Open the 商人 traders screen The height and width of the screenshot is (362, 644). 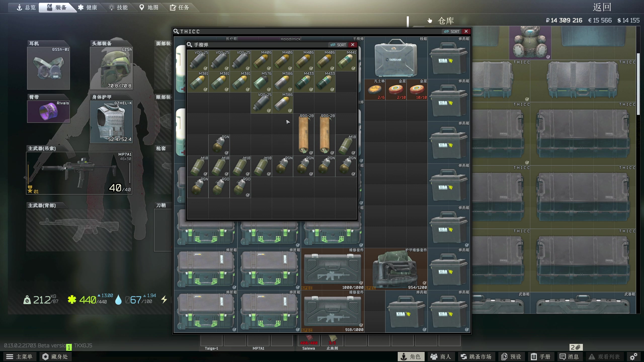[x=441, y=356]
